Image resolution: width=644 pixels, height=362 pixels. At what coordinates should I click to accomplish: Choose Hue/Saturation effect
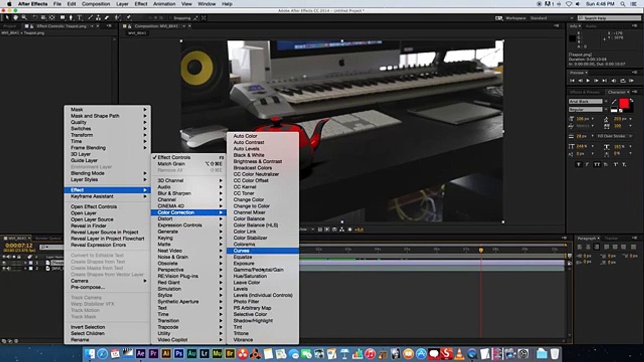click(263, 276)
